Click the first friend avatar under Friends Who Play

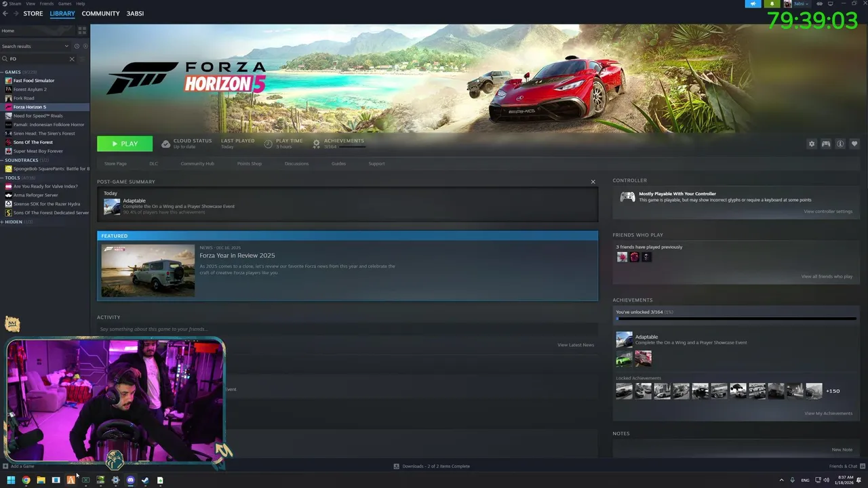[x=622, y=257]
